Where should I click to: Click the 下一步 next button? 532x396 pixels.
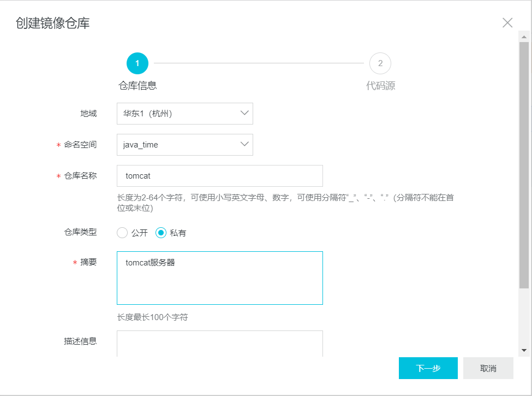click(428, 368)
